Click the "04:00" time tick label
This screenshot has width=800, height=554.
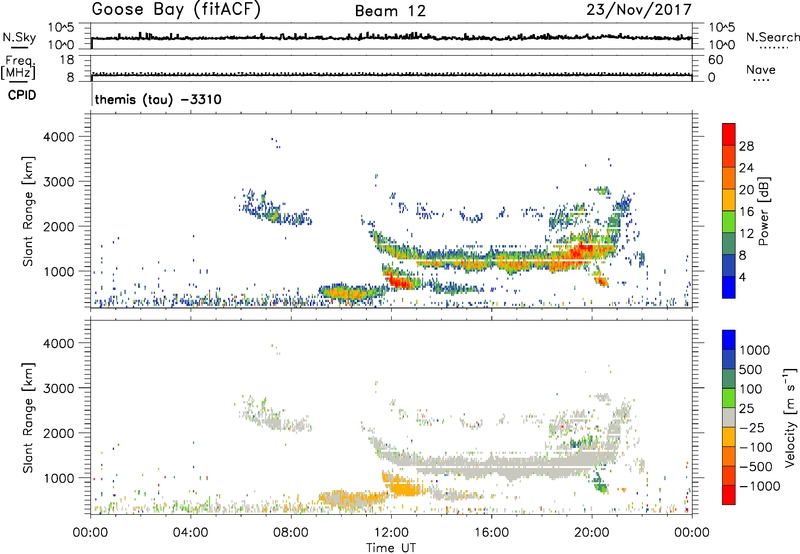pos(190,533)
